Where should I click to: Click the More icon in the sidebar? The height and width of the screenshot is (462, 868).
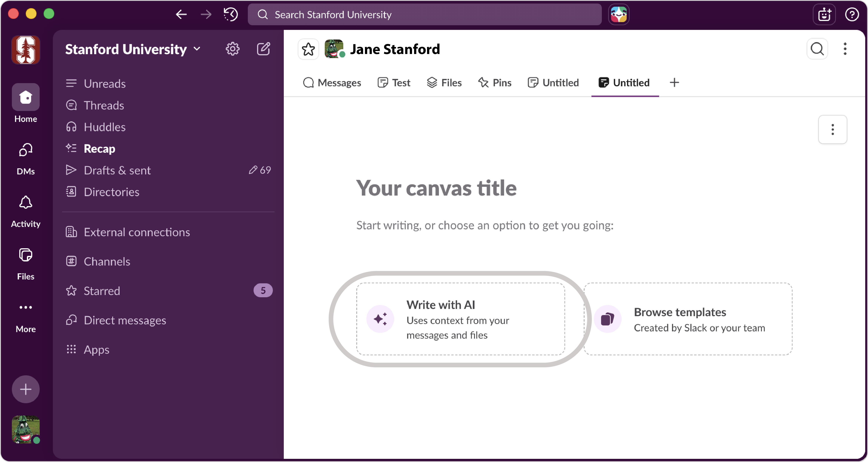click(x=26, y=308)
